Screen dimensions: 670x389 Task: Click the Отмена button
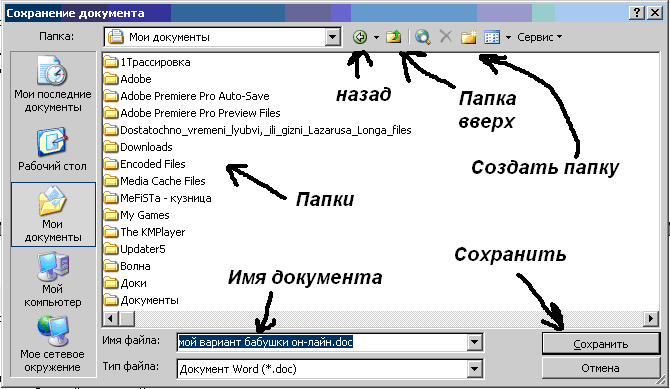point(600,368)
